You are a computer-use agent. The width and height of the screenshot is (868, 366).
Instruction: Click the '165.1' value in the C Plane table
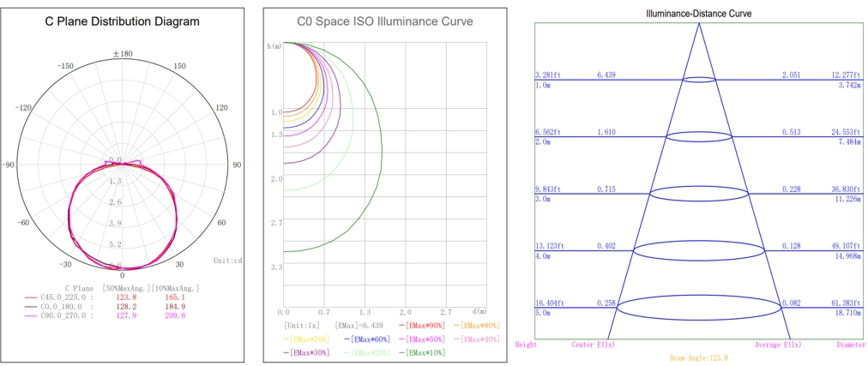coord(176,297)
